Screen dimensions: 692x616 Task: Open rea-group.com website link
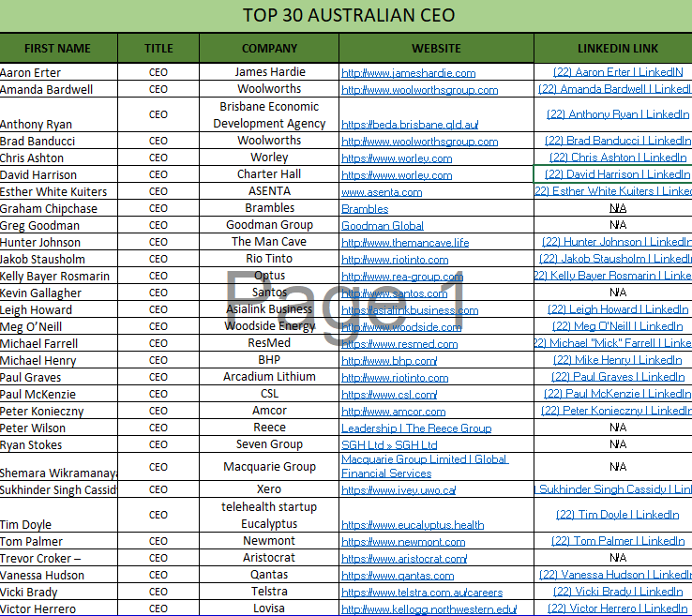(402, 277)
